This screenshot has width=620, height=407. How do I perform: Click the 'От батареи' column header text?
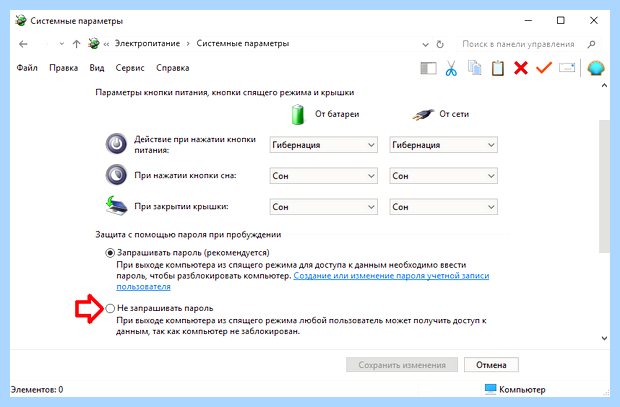[337, 114]
